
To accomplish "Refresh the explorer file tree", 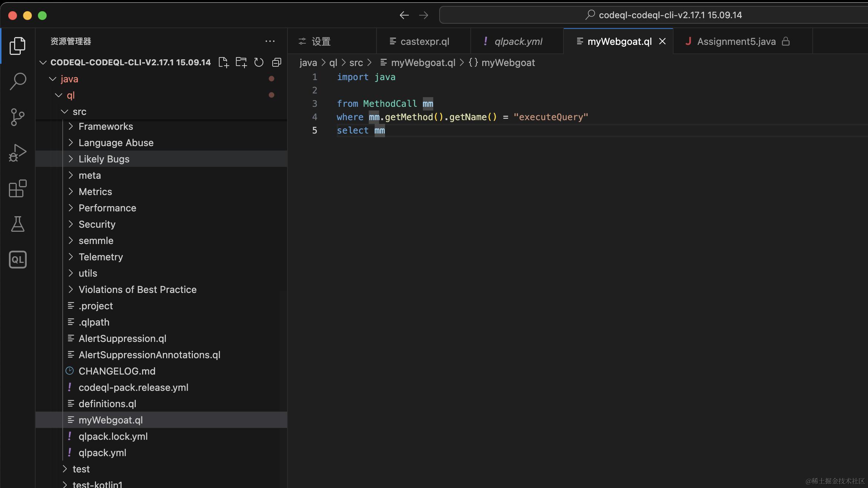I will (259, 62).
